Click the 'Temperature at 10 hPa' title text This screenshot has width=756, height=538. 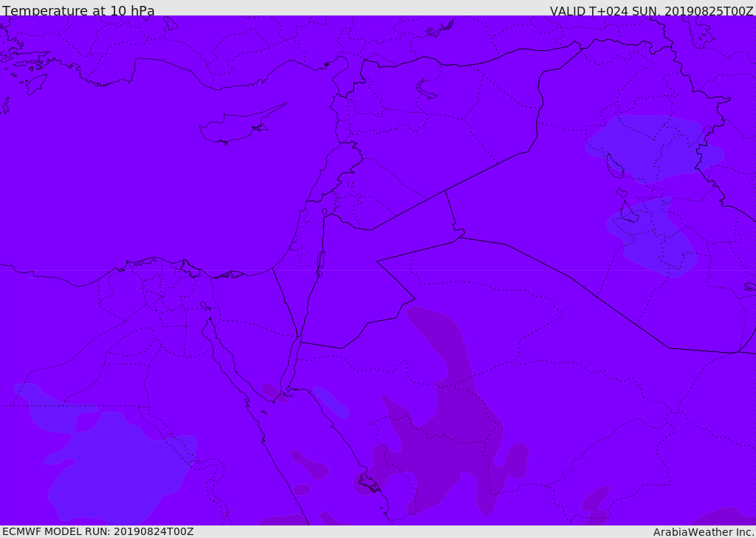pyautogui.click(x=78, y=10)
